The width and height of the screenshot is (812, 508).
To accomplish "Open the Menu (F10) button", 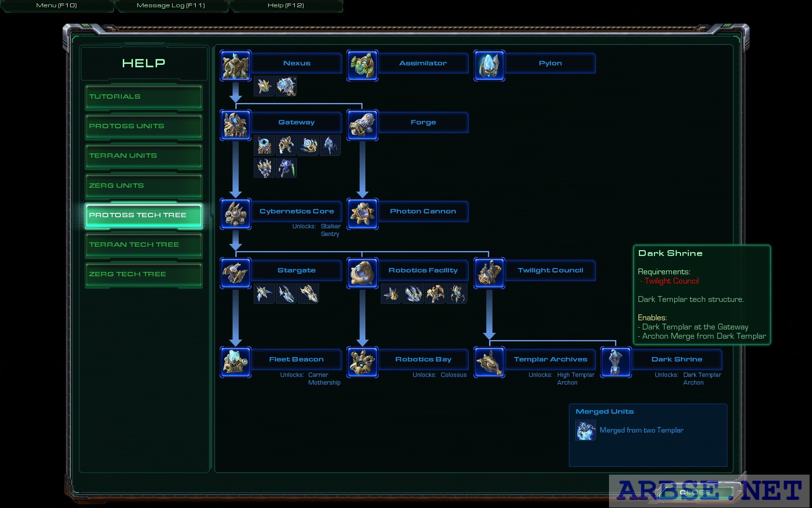I will pos(57,5).
